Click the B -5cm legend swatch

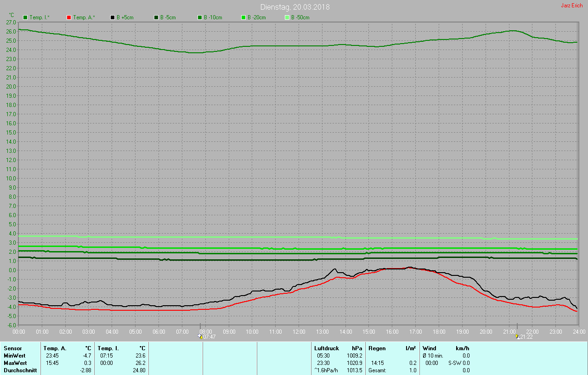pyautogui.click(x=156, y=17)
